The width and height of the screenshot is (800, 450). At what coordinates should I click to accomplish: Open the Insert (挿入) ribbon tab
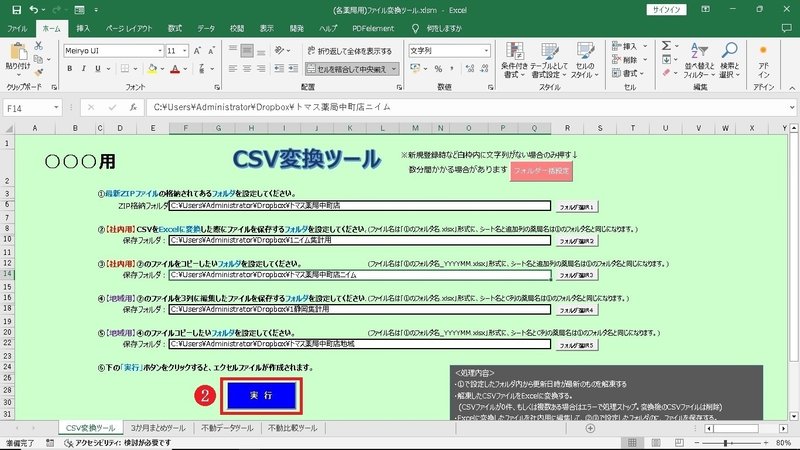tap(83, 29)
